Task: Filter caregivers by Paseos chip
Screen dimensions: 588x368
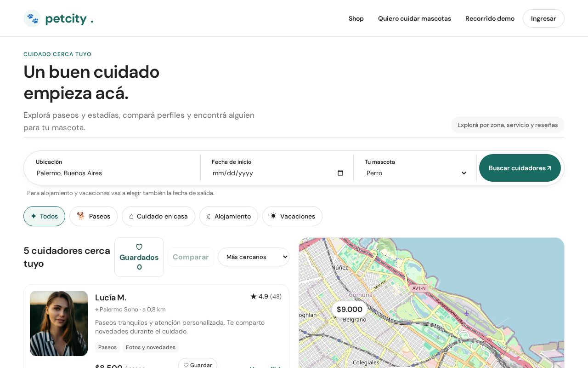Action: pyautogui.click(x=93, y=216)
